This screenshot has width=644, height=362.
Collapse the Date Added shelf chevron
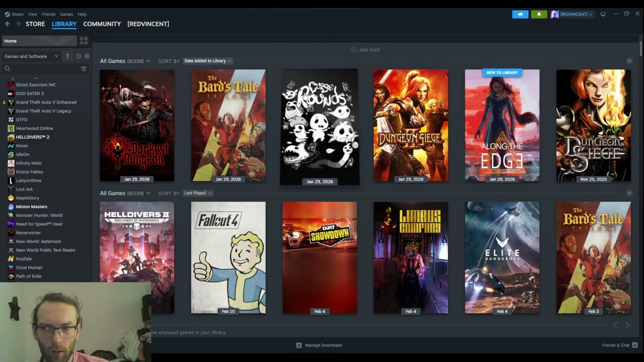[629, 61]
